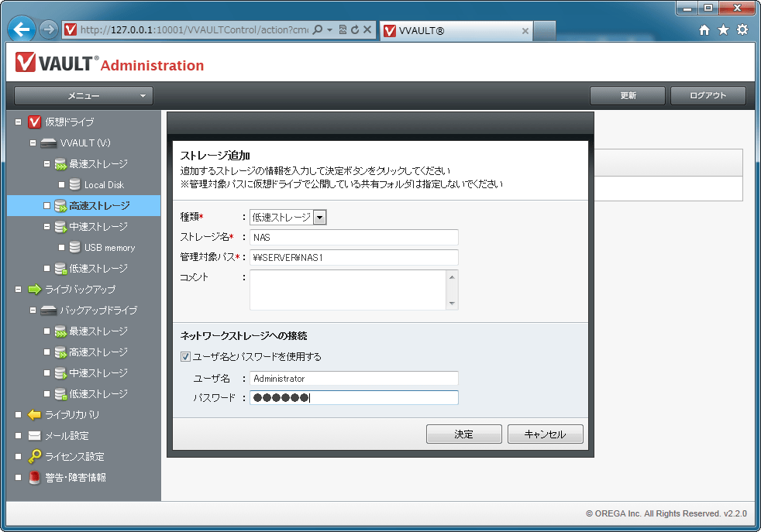Click the browser home icon
This screenshot has width=761, height=532.
[704, 30]
